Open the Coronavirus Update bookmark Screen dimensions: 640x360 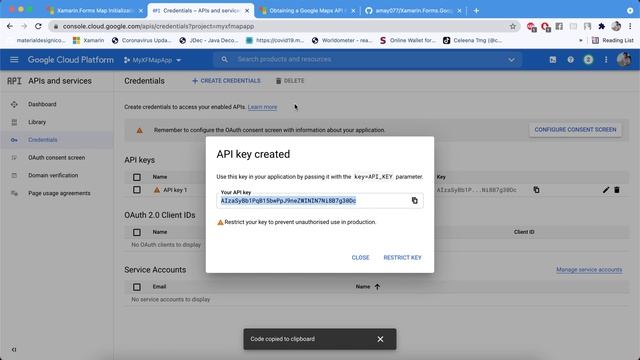(x=142, y=40)
